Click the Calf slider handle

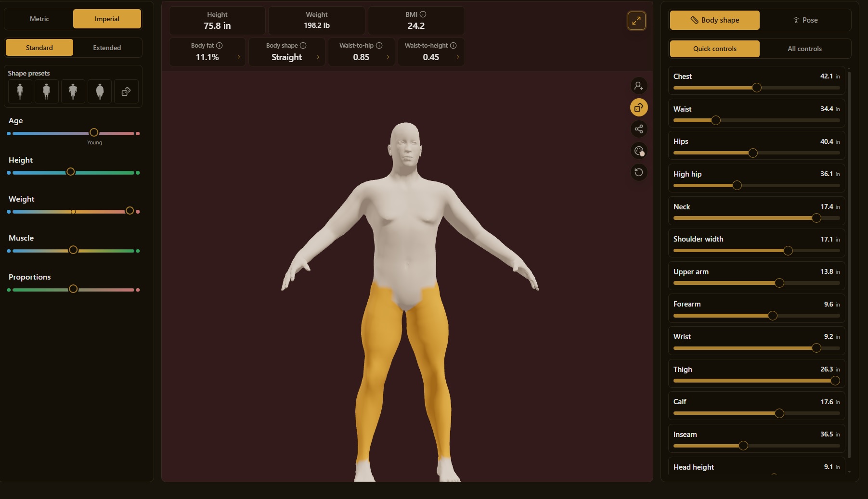pyautogui.click(x=779, y=413)
